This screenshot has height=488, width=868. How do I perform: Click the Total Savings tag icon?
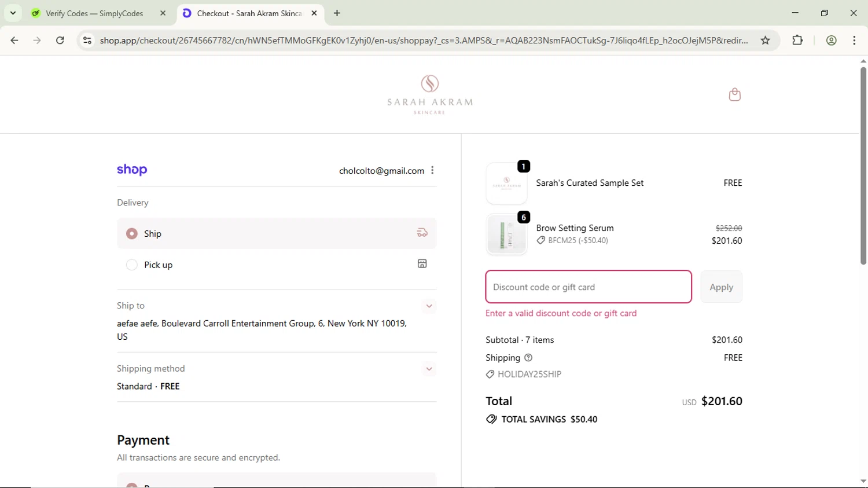[x=491, y=419]
